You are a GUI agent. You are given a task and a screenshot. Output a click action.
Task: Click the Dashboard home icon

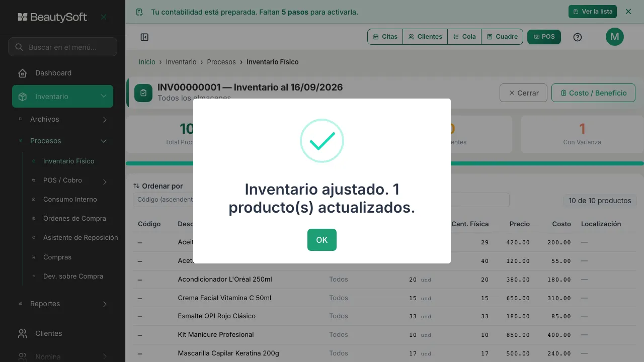[x=22, y=73]
